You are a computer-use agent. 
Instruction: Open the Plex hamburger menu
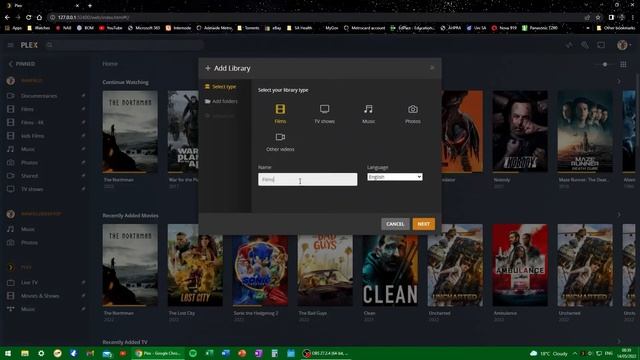pos(10,45)
